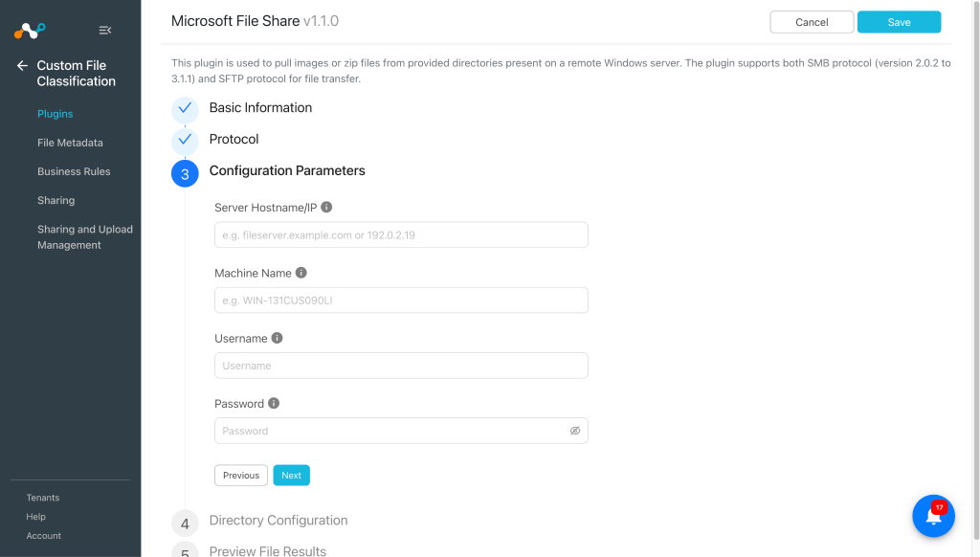
Task: Click the Save button
Action: 899,22
